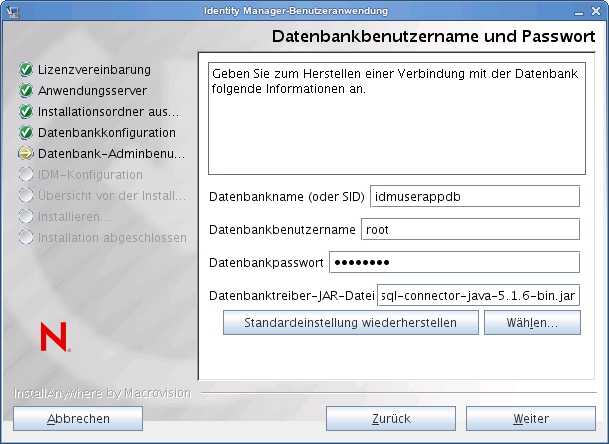Screen dimensions: 609x444
Task: Click the red Novell N logo
Action: click(55, 337)
